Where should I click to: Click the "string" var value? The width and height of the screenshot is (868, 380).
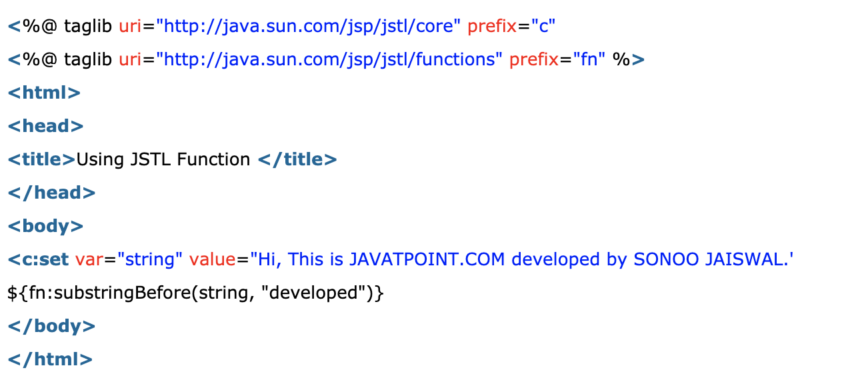click(149, 259)
